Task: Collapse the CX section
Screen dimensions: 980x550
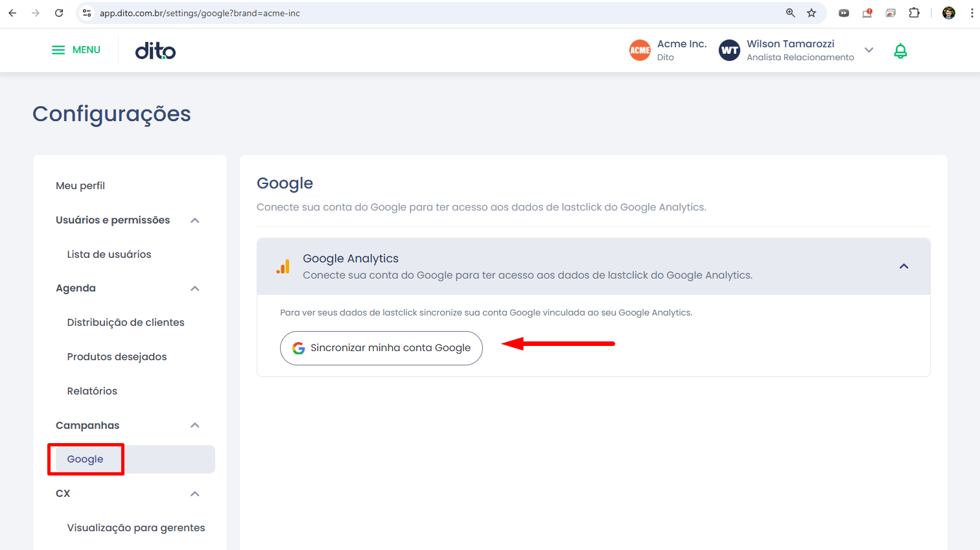Action: (195, 494)
